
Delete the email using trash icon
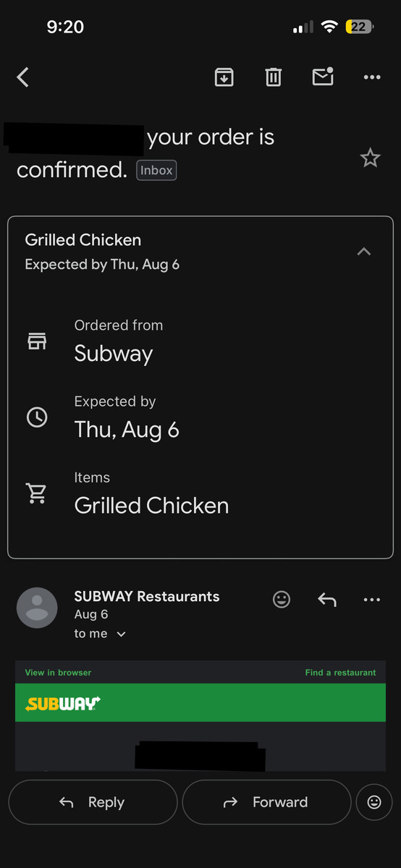[273, 77]
